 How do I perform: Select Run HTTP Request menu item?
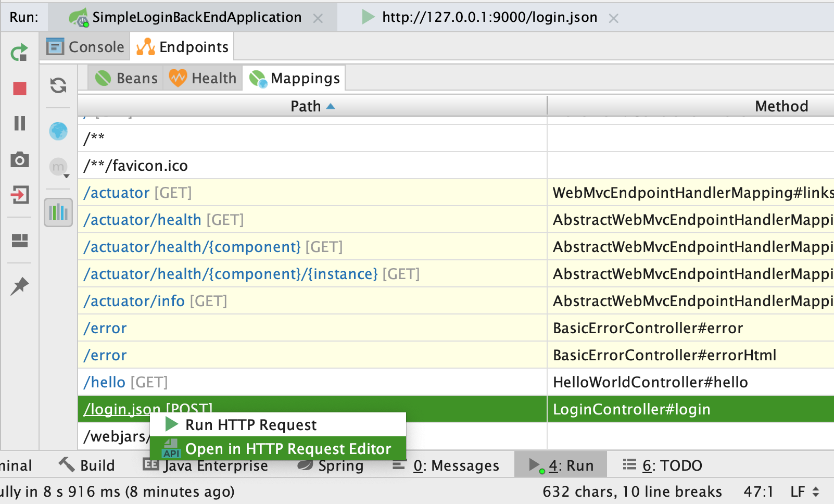(x=250, y=425)
